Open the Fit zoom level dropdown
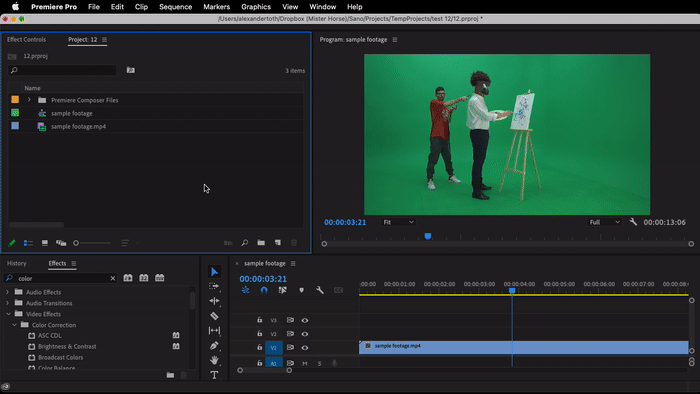Image resolution: width=700 pixels, height=394 pixels. point(398,222)
